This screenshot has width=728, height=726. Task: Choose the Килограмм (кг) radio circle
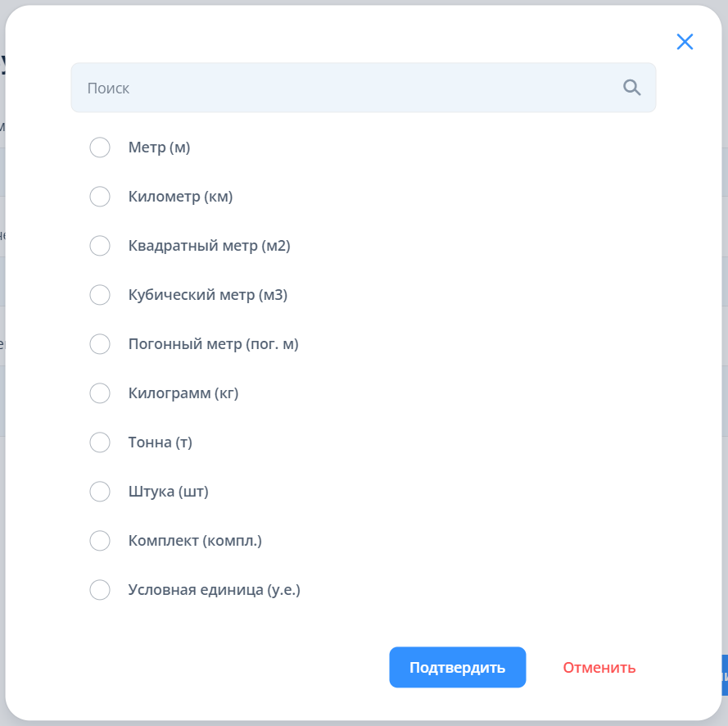coord(100,393)
